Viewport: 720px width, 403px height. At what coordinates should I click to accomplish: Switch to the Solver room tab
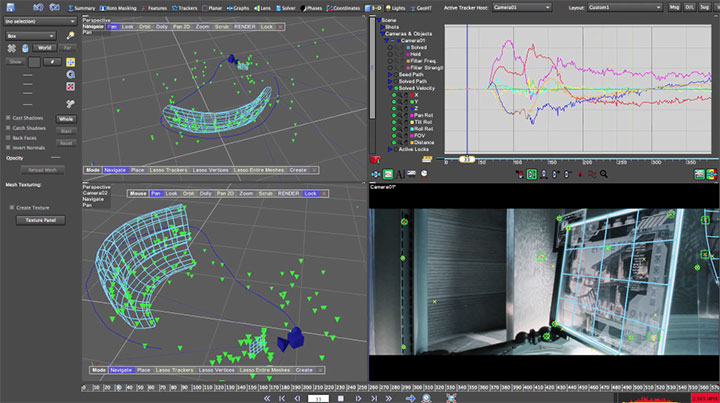click(286, 8)
